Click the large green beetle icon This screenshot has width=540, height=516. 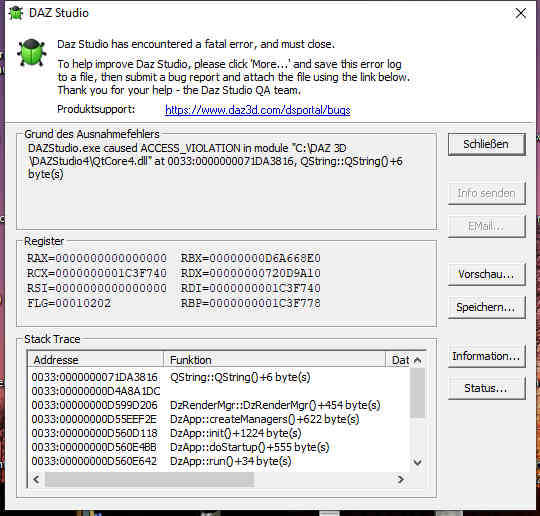[32, 52]
